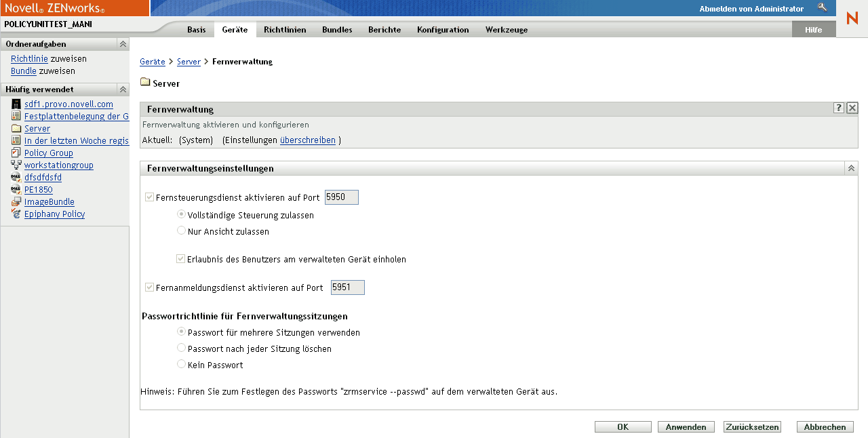Select Kein Passwort radio option

pos(181,364)
